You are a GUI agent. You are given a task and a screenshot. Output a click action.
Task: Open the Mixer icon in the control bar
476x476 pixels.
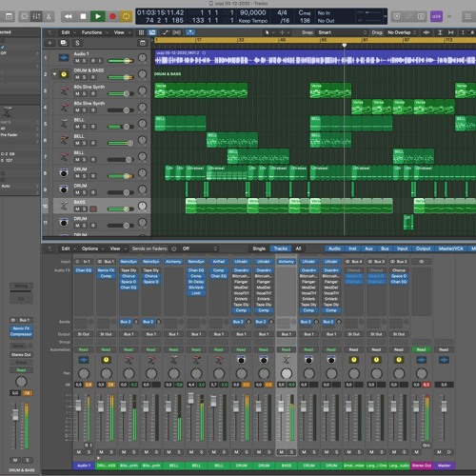click(x=36, y=16)
